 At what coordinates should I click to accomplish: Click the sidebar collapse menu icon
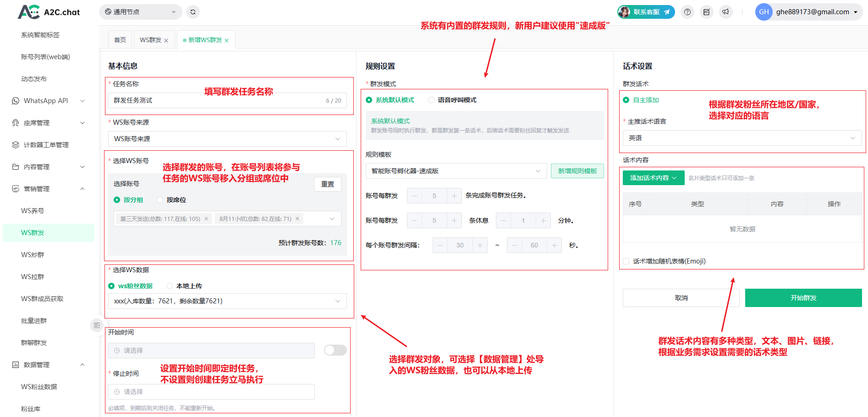coord(97,325)
